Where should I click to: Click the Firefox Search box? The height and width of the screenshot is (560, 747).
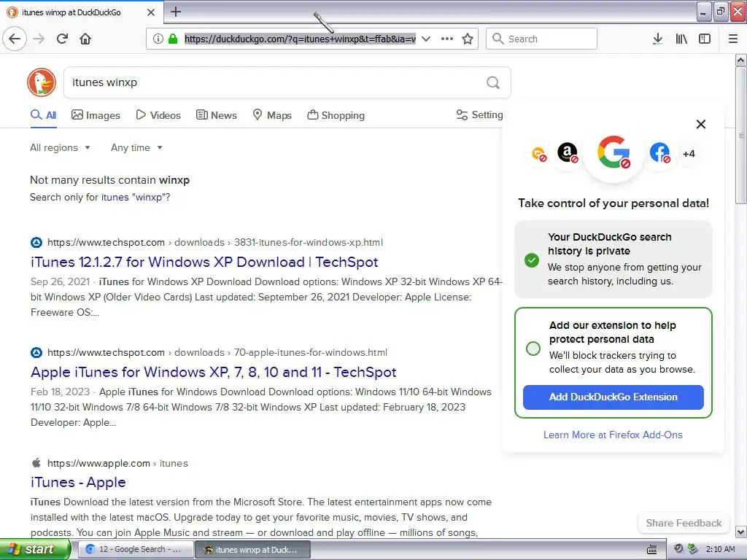(x=541, y=39)
